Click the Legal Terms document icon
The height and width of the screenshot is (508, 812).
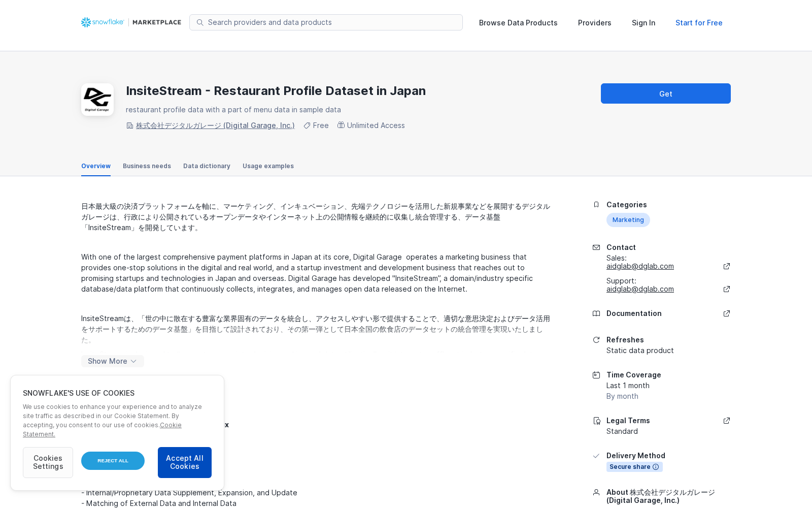596,421
